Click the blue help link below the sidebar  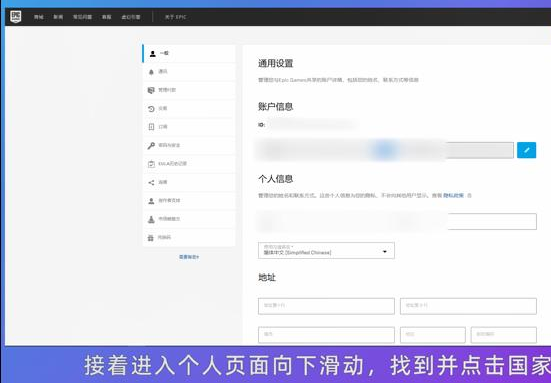189,257
